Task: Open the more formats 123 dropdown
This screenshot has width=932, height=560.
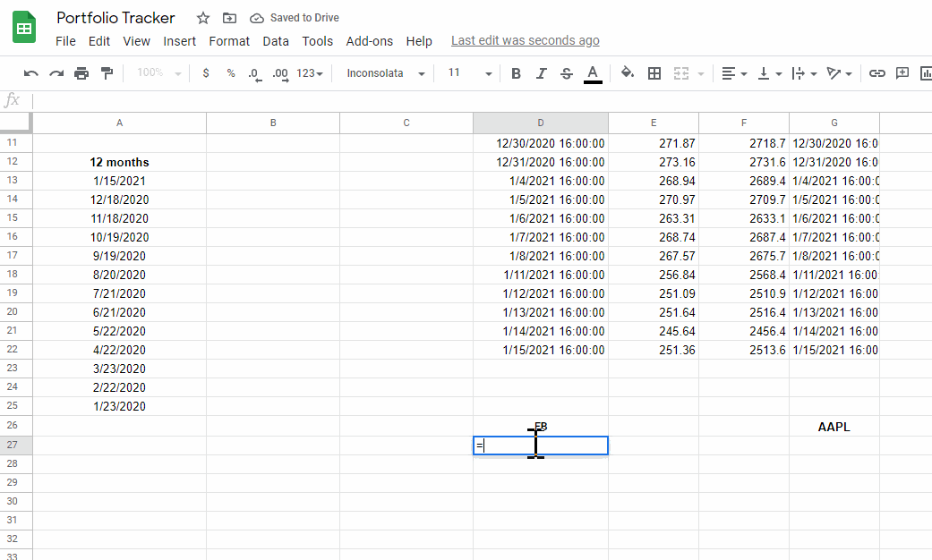Action: (310, 73)
